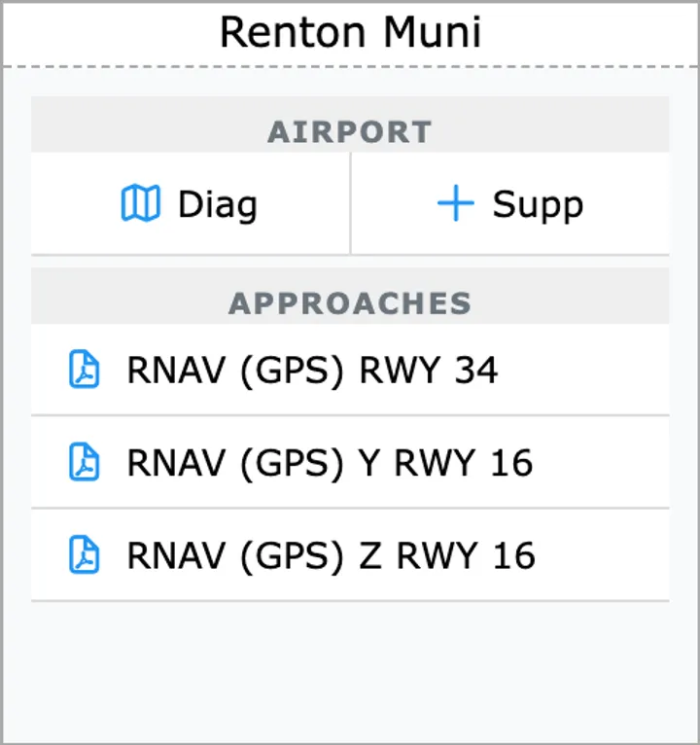Click the AIRPORT section header
This screenshot has width=700, height=745.
[x=350, y=132]
